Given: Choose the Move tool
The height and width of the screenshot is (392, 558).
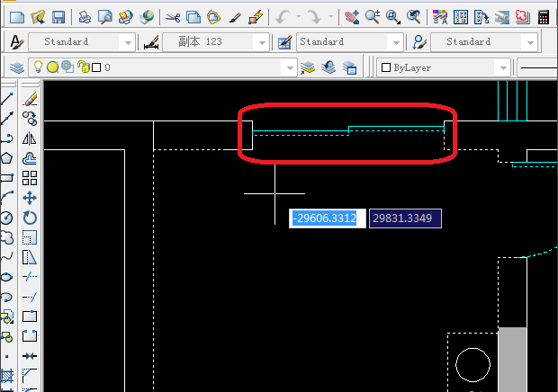Looking at the screenshot, I should click(x=30, y=197).
